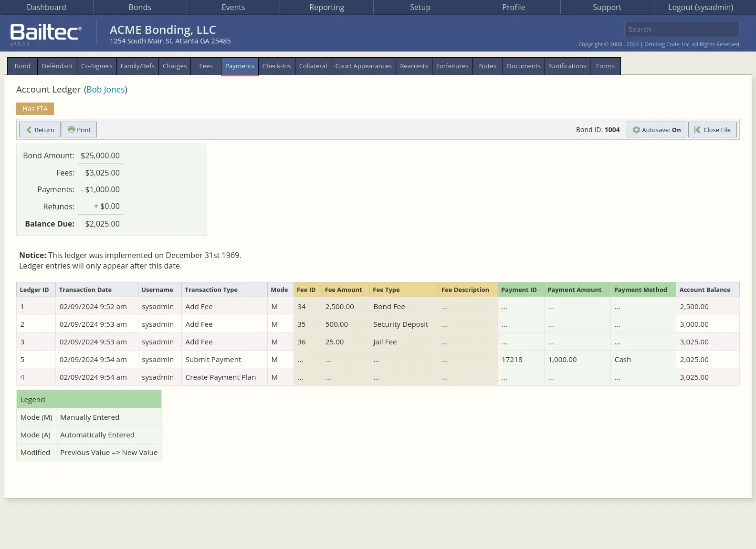The image size is (756, 549).
Task: Switch to the Rearrests tab
Action: (414, 66)
